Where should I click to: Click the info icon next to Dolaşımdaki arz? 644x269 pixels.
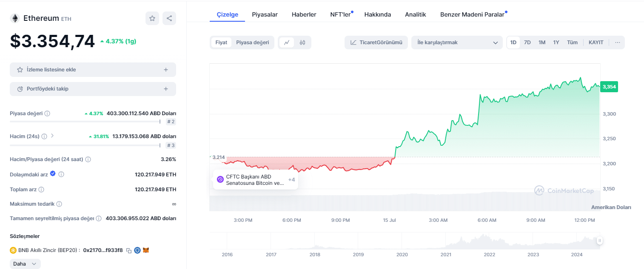pos(61,174)
